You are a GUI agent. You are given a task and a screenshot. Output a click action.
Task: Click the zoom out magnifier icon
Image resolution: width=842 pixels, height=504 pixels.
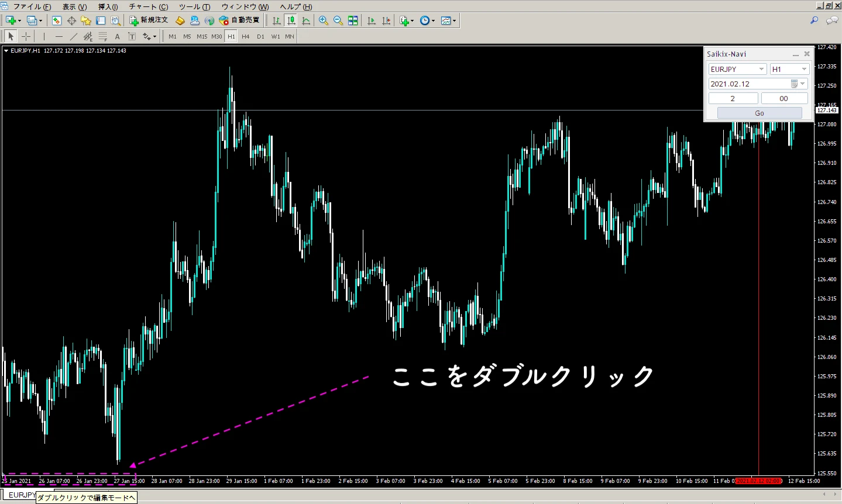tap(338, 20)
